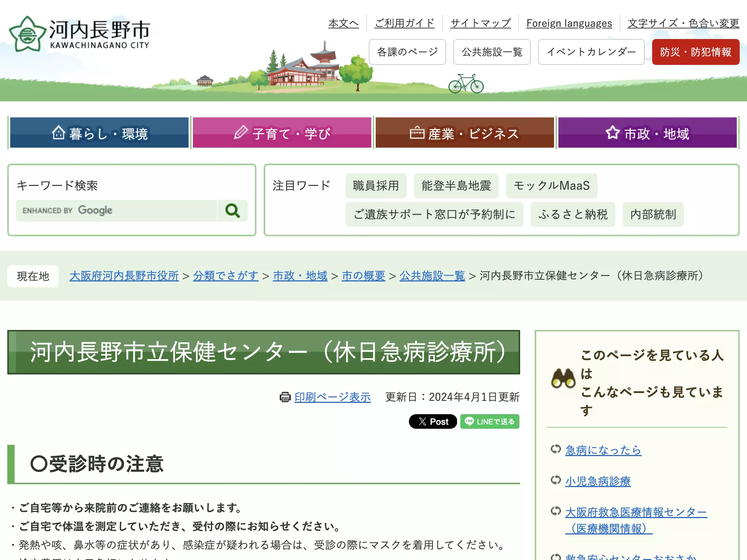This screenshot has width=747, height=560.
Task: Click the Google keyword search field
Action: [x=117, y=211]
